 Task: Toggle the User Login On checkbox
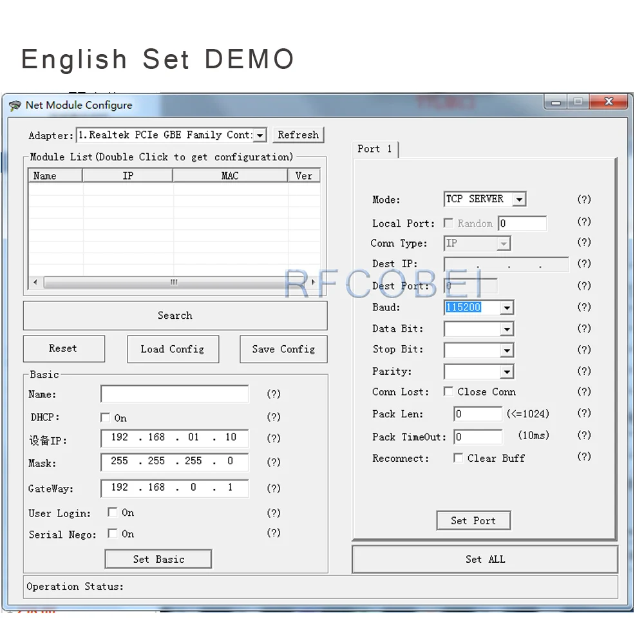[113, 513]
